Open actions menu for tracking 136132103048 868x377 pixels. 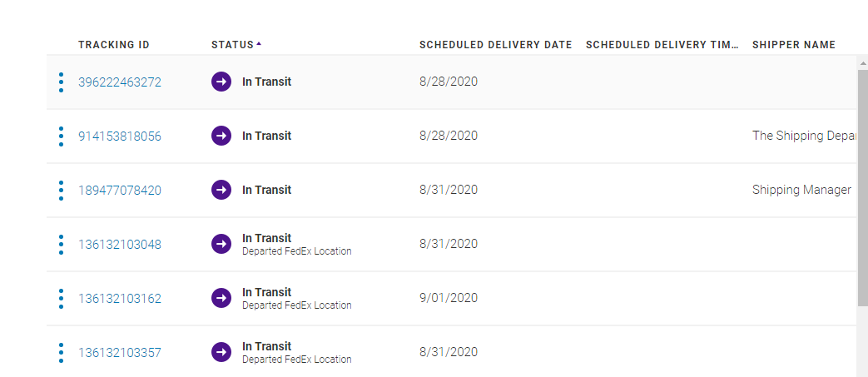(61, 245)
